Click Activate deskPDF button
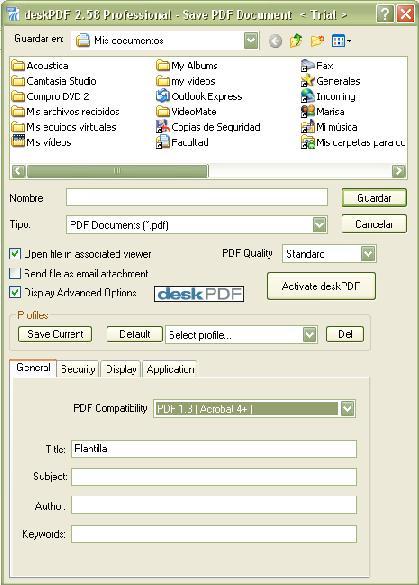 click(321, 286)
